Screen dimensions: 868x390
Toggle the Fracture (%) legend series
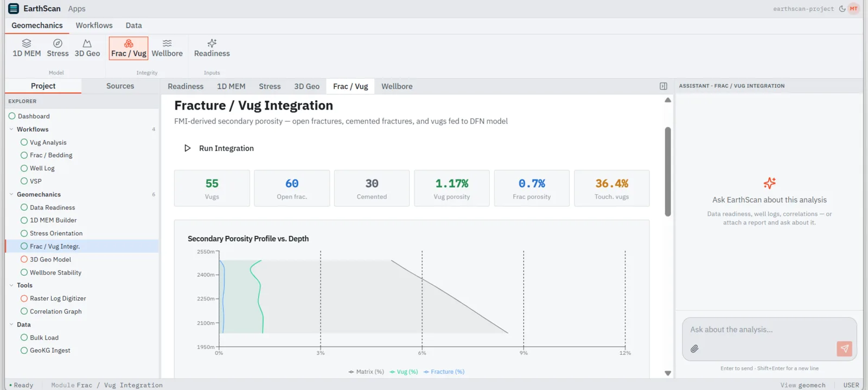click(444, 372)
